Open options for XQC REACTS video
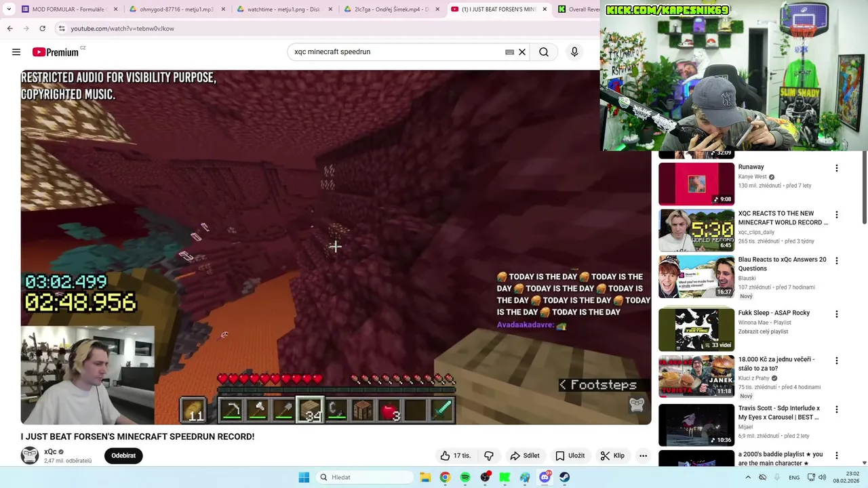The image size is (868, 488). [836, 215]
